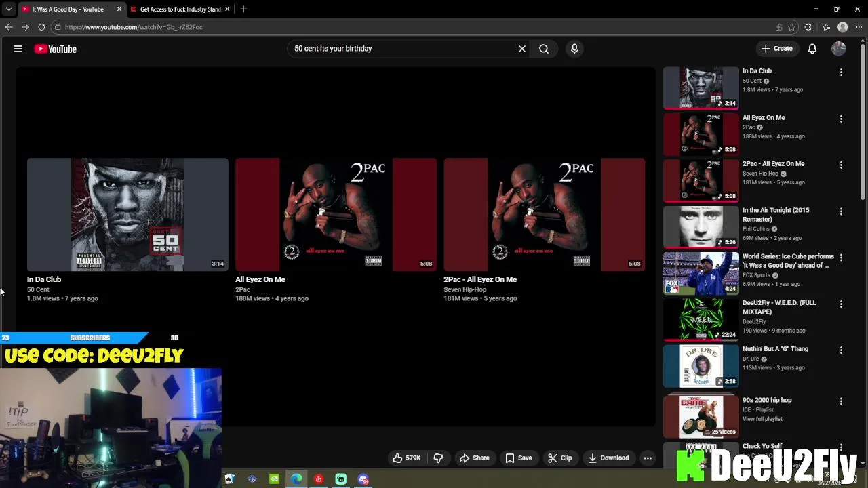868x488 pixels.
Task: Open the browser profile avatar
Action: coord(842,27)
